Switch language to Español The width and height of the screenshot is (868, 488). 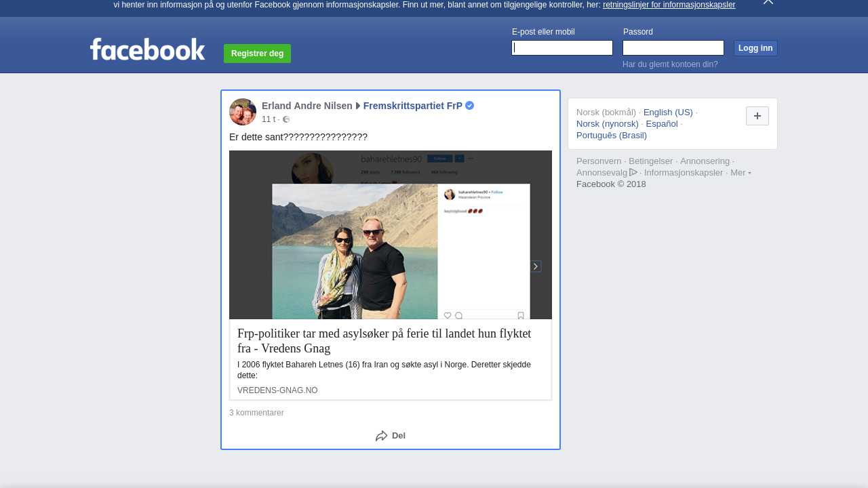(x=662, y=124)
